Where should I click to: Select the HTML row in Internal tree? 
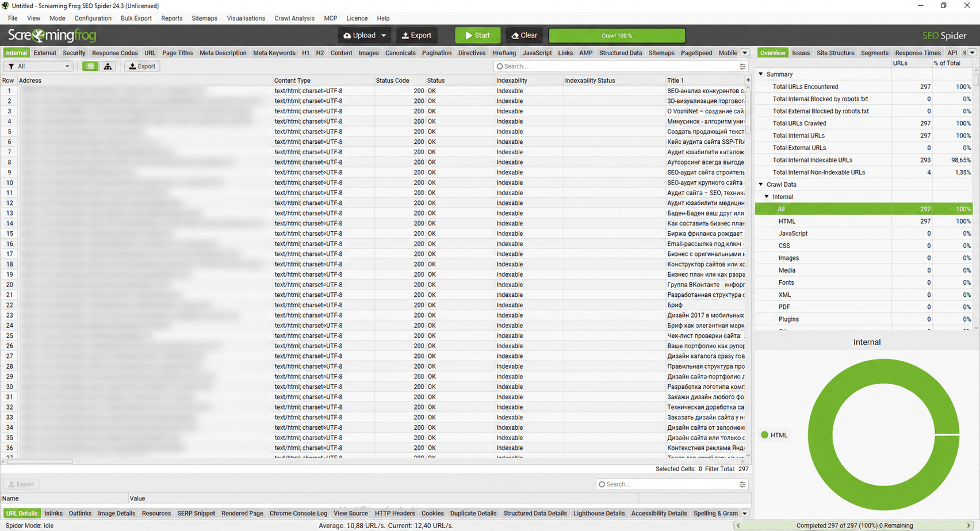pos(863,221)
